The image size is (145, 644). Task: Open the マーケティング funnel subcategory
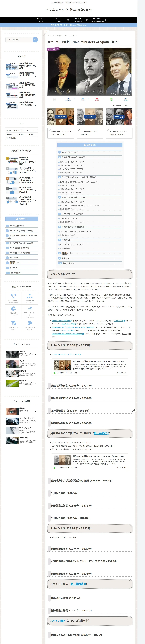coord(13,325)
